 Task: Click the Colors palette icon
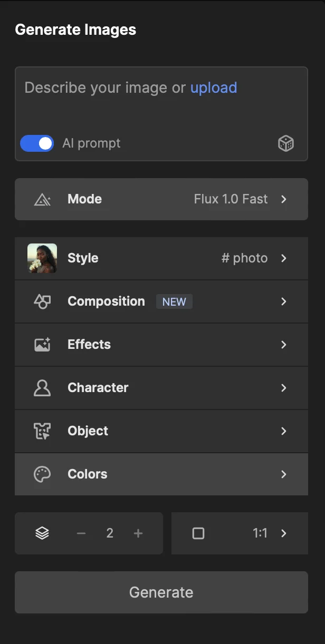click(42, 474)
